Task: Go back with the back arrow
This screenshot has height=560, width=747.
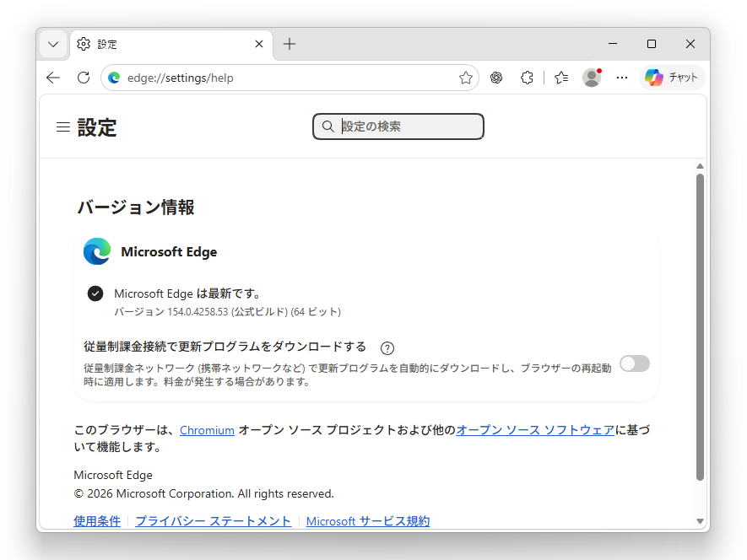Action: pos(53,78)
